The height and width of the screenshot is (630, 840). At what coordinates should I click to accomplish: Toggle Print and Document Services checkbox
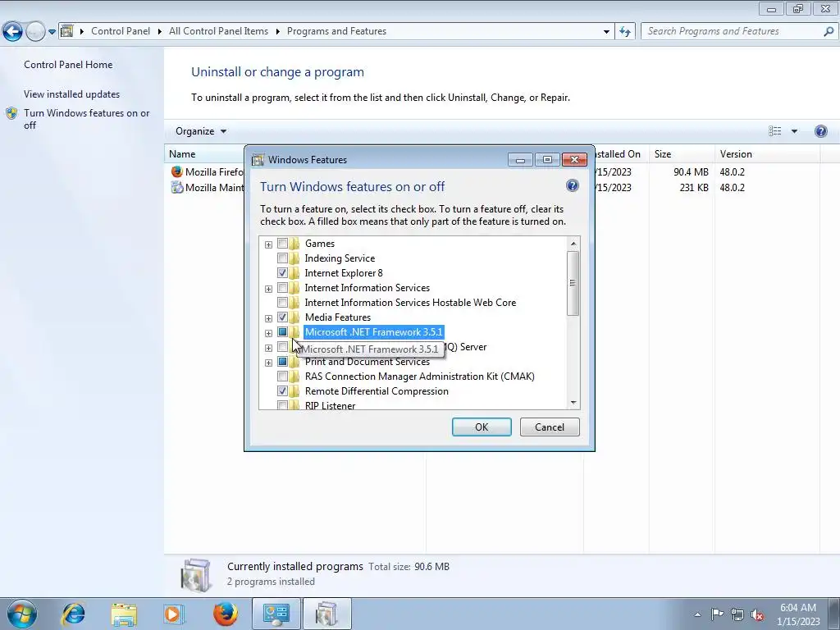click(282, 362)
